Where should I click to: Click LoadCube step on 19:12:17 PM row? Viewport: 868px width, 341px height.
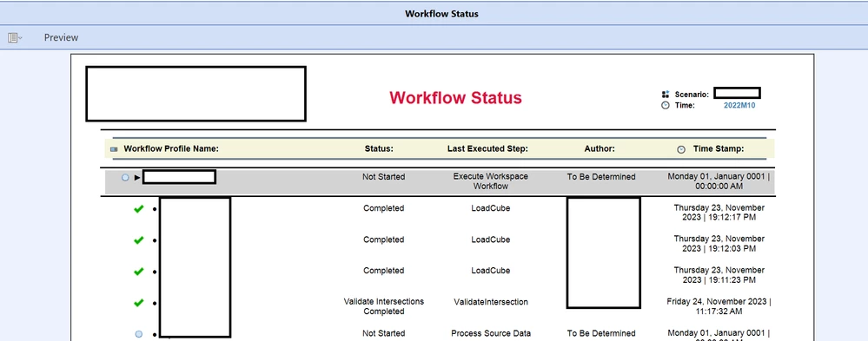pos(490,208)
